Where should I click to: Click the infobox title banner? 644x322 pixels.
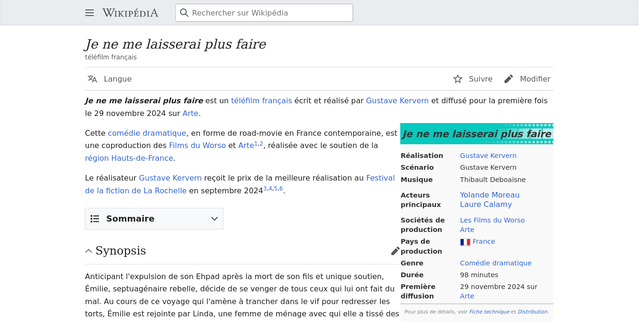point(477,134)
